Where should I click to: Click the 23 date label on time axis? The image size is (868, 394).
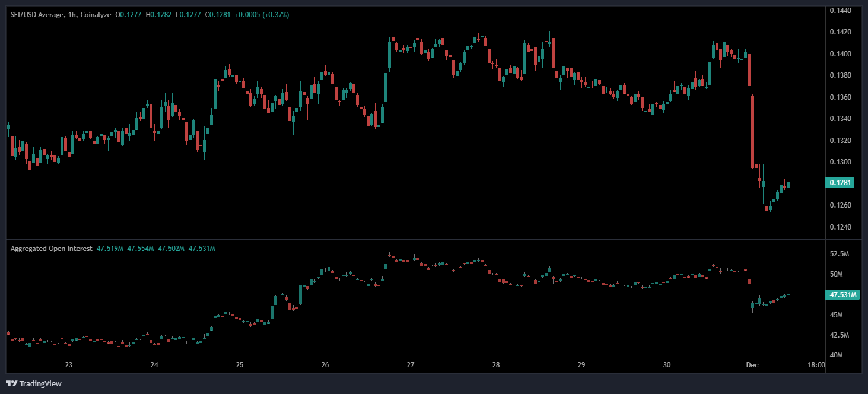click(69, 365)
